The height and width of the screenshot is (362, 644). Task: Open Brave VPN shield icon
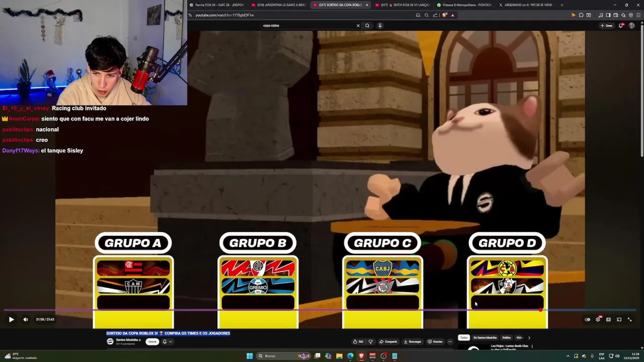click(630, 15)
